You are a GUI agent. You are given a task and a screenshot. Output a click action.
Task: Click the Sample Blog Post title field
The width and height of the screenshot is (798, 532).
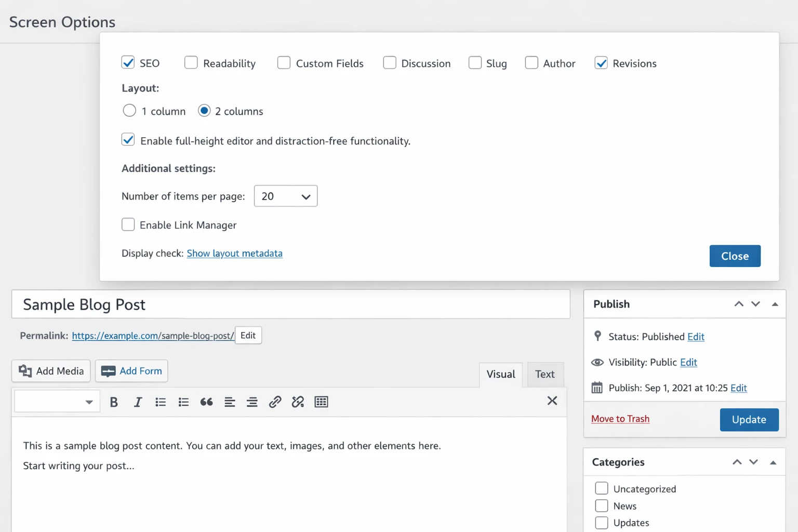click(x=290, y=304)
